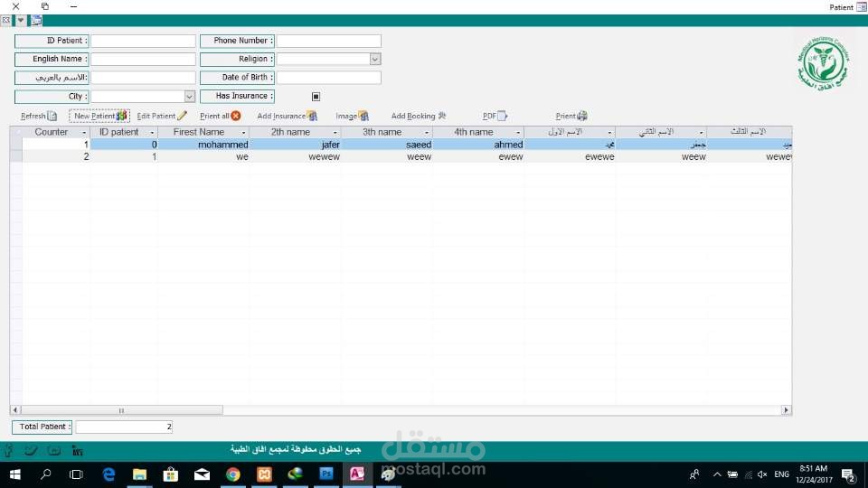868x488 pixels.
Task: Open Google Chrome from taskbar
Action: [x=233, y=474]
